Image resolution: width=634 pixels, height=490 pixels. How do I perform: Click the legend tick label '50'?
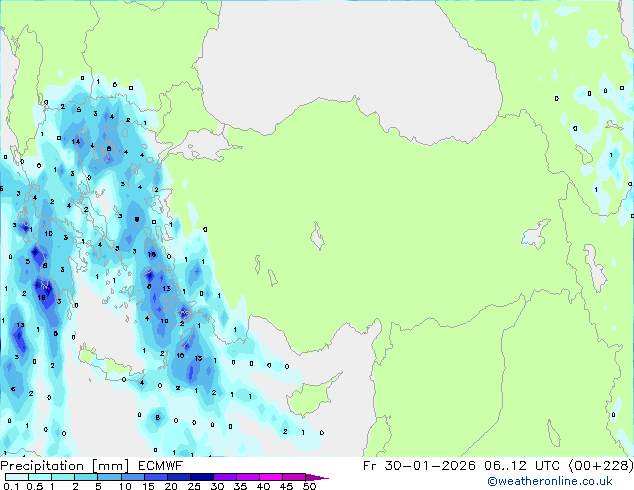click(310, 486)
